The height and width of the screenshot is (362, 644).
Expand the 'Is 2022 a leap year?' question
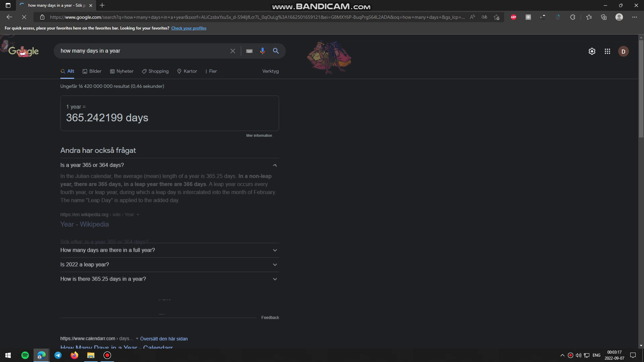[x=274, y=264]
